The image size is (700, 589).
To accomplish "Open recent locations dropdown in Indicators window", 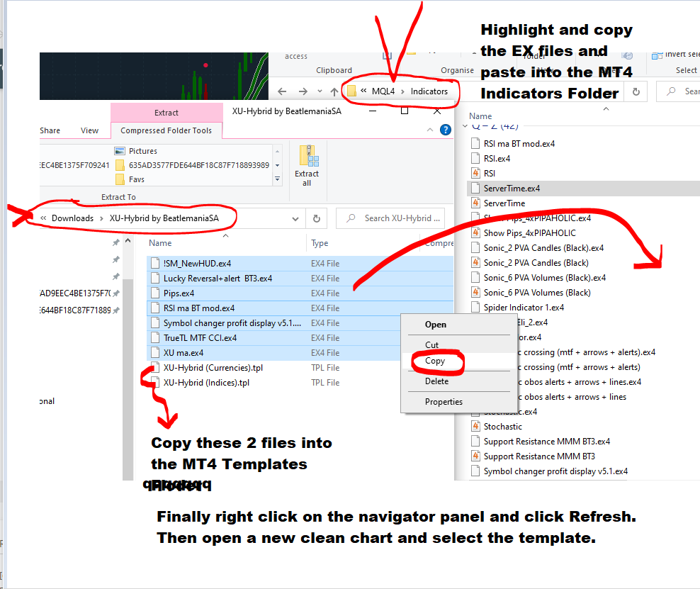I will (x=320, y=91).
